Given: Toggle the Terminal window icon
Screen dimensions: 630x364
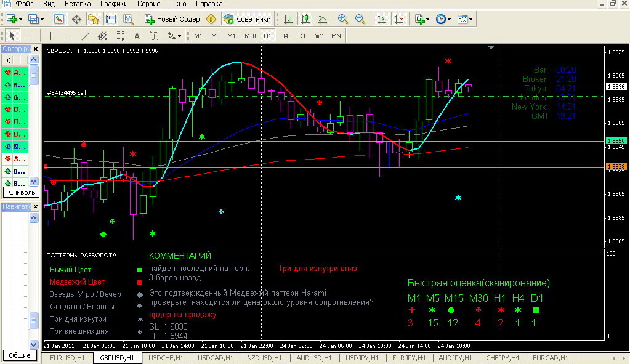Looking at the screenshot, I should click(111, 19).
